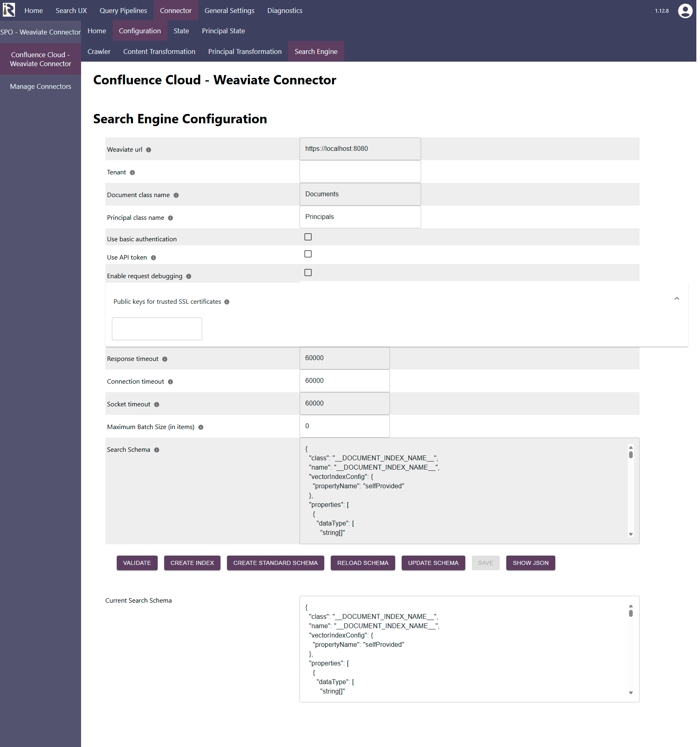This screenshot has height=747, width=700.
Task: Show help for Document class name
Action: tap(176, 195)
